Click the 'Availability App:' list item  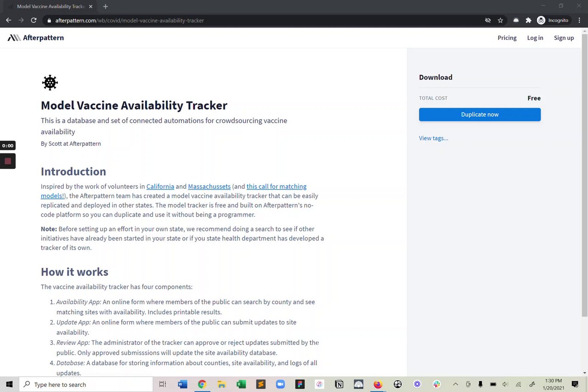186,307
